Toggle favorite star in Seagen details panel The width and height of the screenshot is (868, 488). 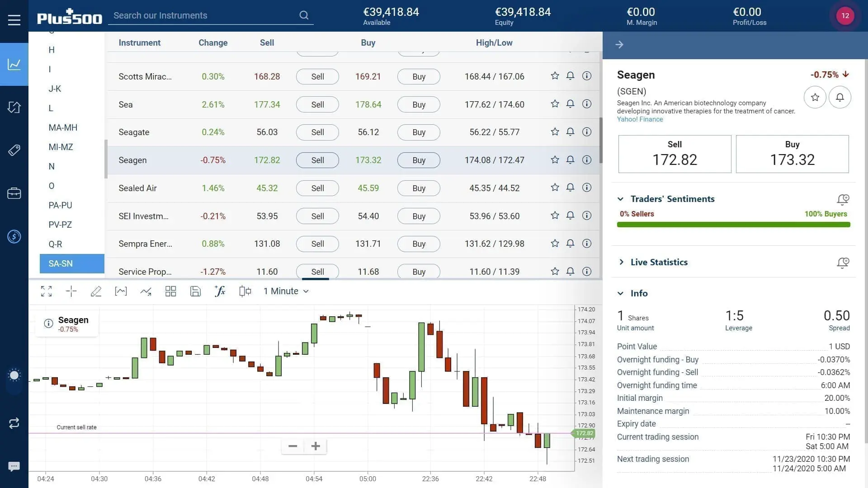pyautogui.click(x=815, y=97)
